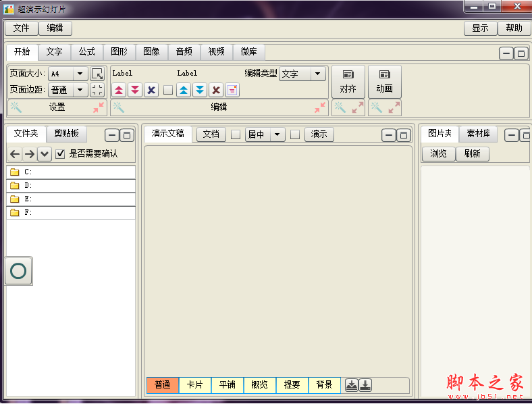Image resolution: width=532 pixels, height=404 pixels.
Task: Open the 文件 menu
Action: tap(22, 28)
